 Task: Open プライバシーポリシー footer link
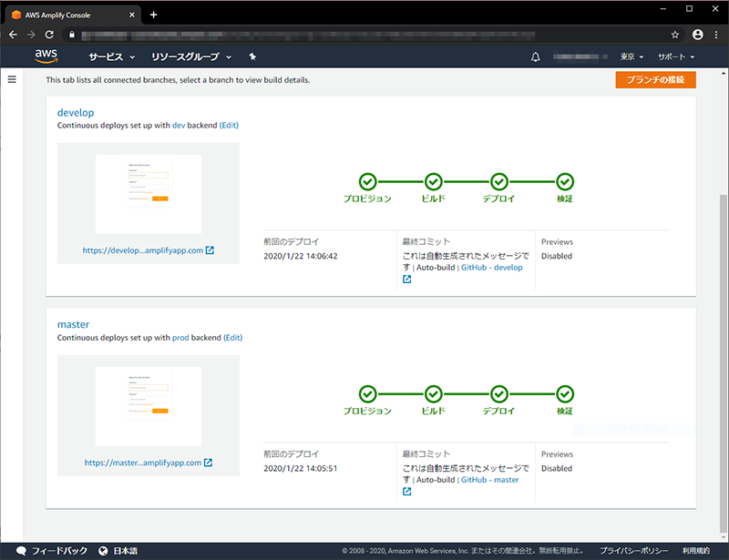[x=633, y=551]
